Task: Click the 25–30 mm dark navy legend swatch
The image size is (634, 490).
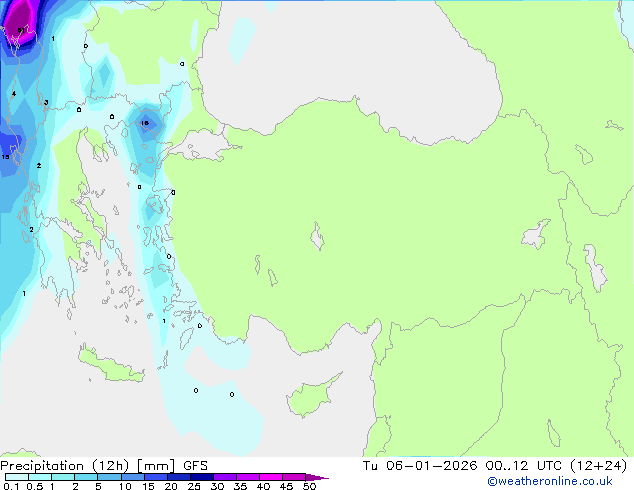Action: pos(202,477)
